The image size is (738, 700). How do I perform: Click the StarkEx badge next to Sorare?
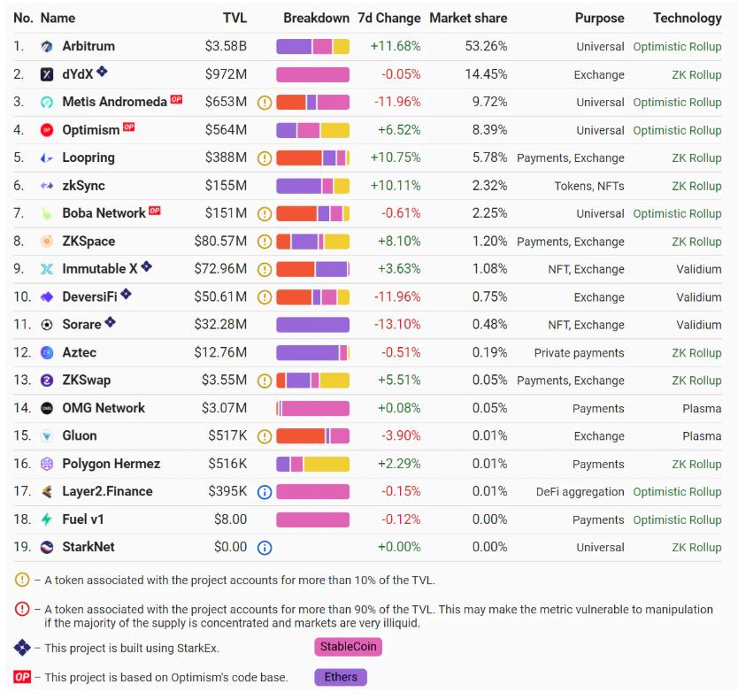[x=110, y=323]
